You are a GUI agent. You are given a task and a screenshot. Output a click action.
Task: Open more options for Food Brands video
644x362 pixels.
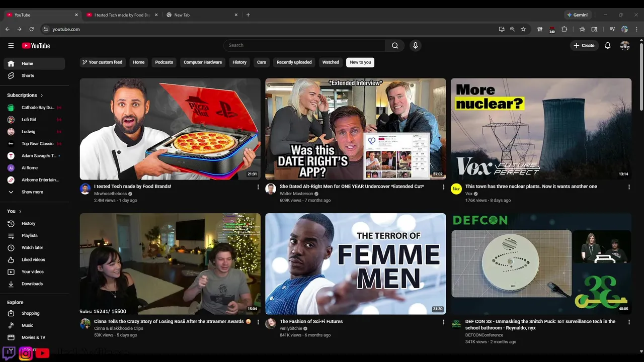258,187
